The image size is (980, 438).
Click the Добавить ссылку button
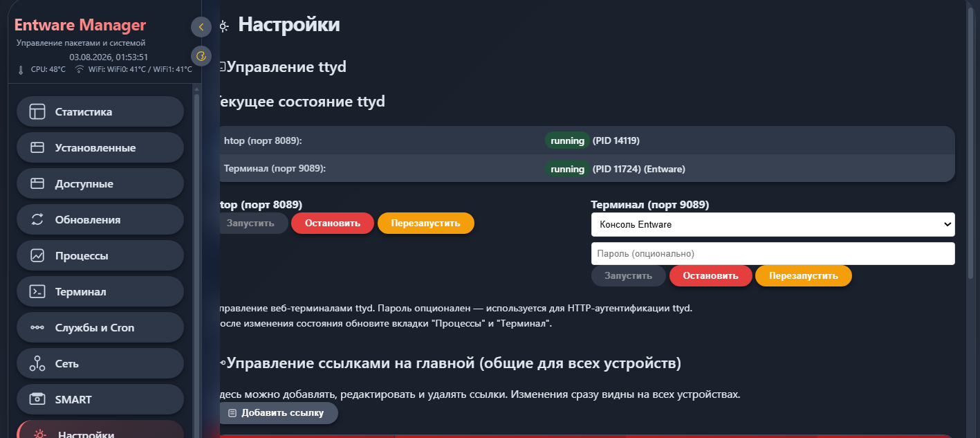(276, 413)
